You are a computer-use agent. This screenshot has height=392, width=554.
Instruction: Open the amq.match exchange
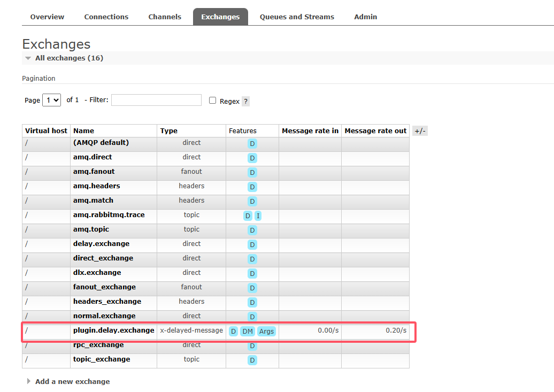click(x=93, y=201)
